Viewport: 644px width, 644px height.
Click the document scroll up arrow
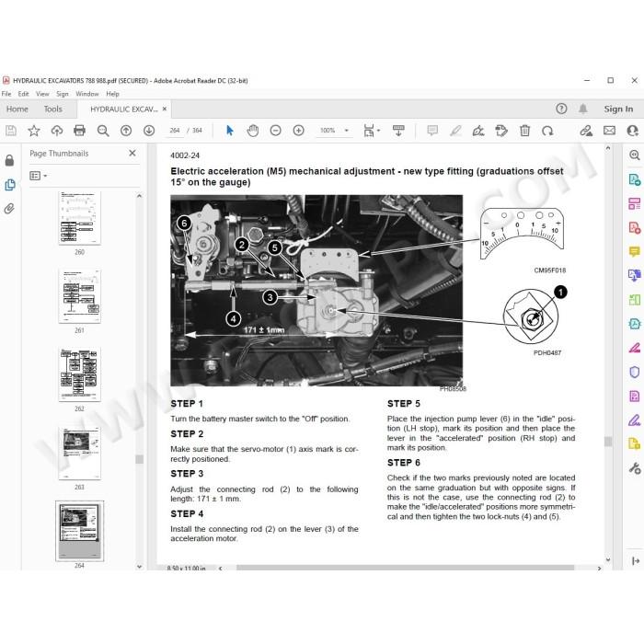click(x=608, y=148)
